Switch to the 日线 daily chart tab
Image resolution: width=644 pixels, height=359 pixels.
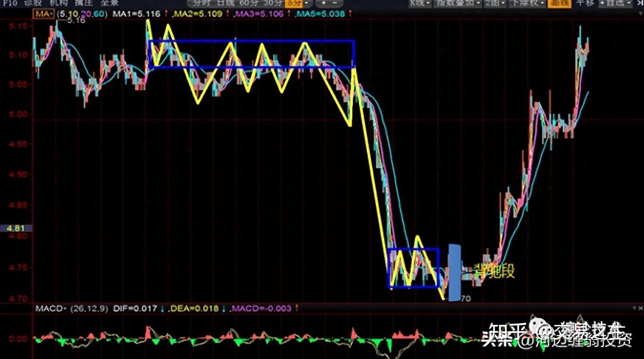(225, 2)
